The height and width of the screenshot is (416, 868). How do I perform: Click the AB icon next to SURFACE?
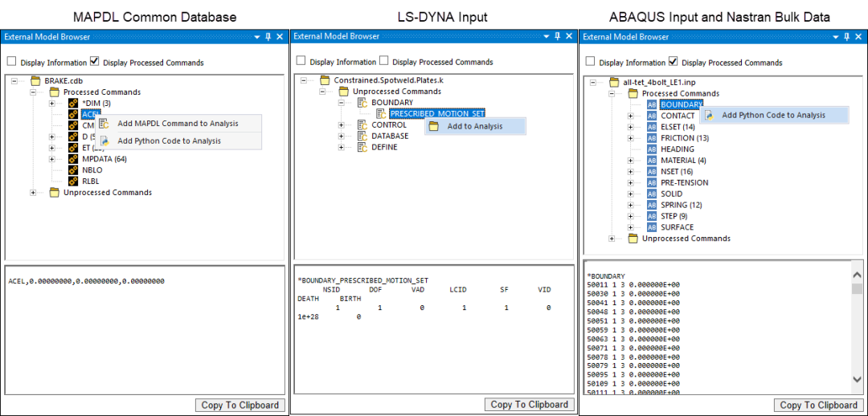click(652, 227)
